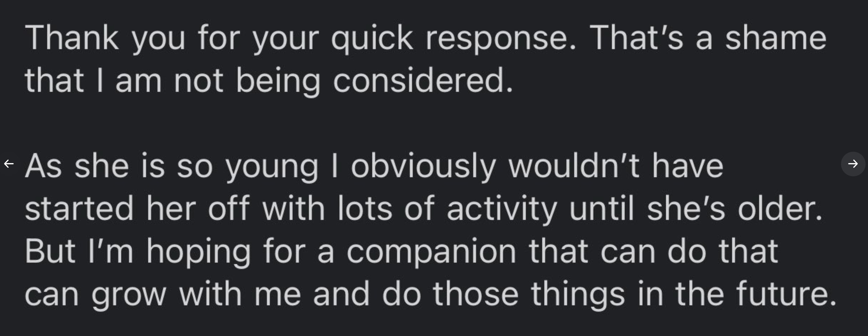Go to next image with right arrow
The image size is (868, 336).
[853, 164]
